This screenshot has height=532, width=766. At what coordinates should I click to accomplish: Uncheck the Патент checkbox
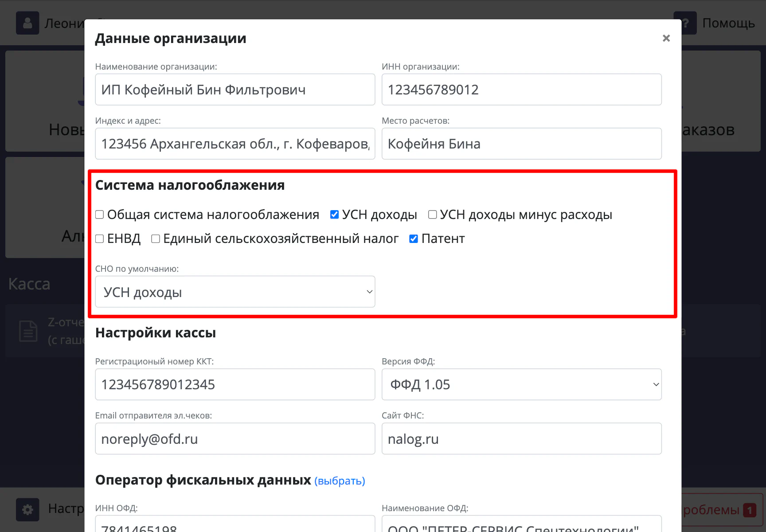coord(414,239)
